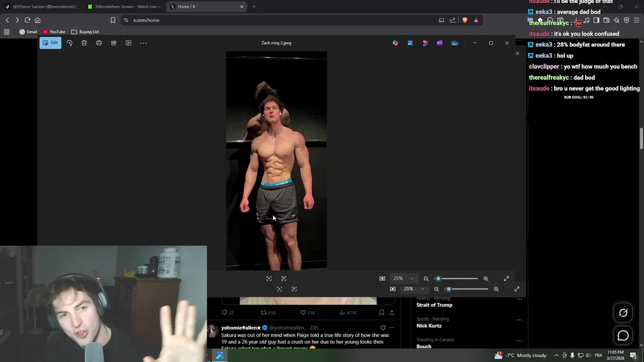Bookmark the tweet above yohomieallen post

pos(382,313)
